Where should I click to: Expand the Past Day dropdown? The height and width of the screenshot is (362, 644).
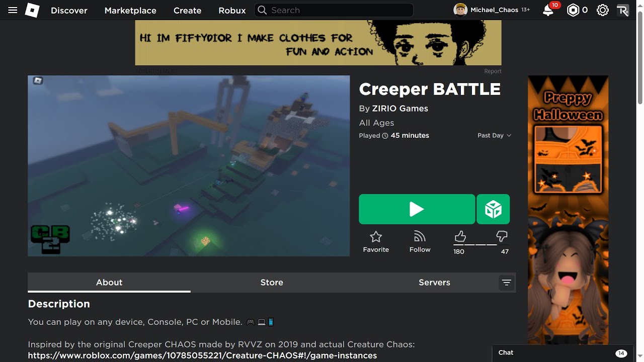494,136
